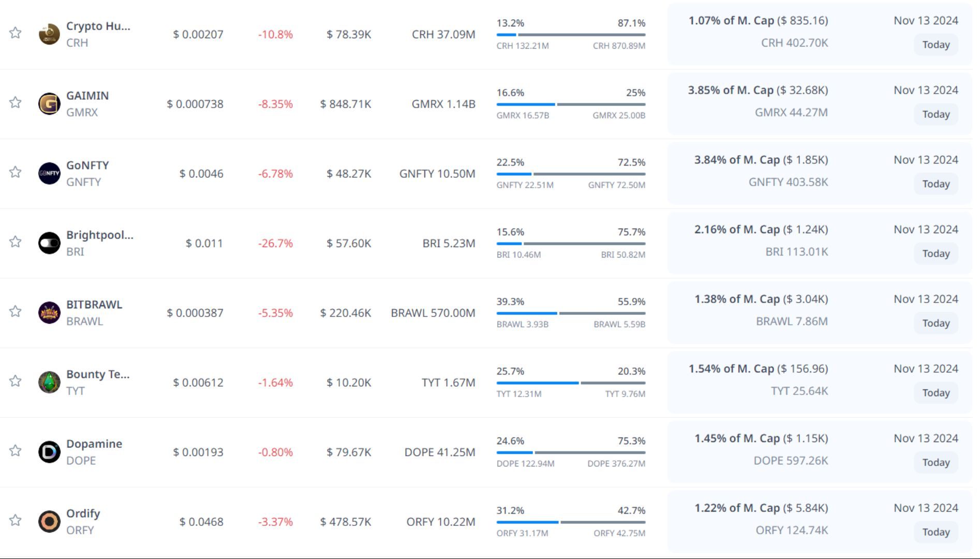Click Today badge in GAIMIN row
The width and height of the screenshot is (980, 559).
936,114
